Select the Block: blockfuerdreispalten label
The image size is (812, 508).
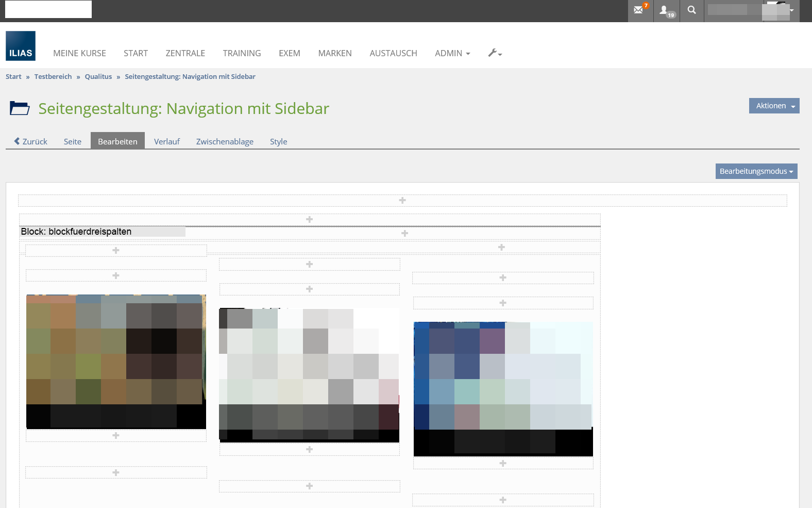click(76, 232)
